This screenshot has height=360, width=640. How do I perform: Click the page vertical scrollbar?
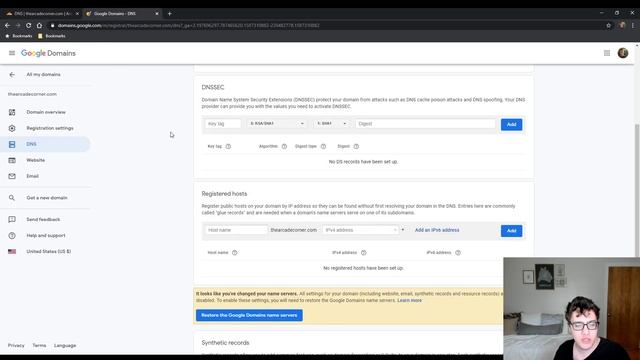(637, 190)
